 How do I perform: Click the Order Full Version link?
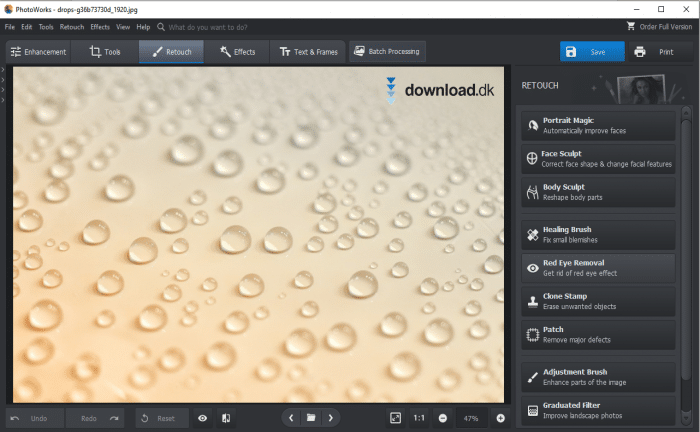[660, 27]
